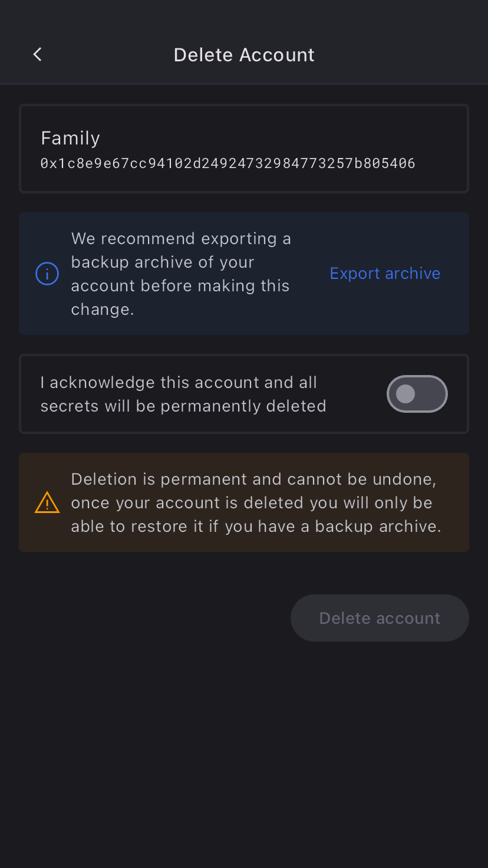Tap the gray knob of the acknowledge toggle
This screenshot has height=868, width=488.
pos(405,394)
